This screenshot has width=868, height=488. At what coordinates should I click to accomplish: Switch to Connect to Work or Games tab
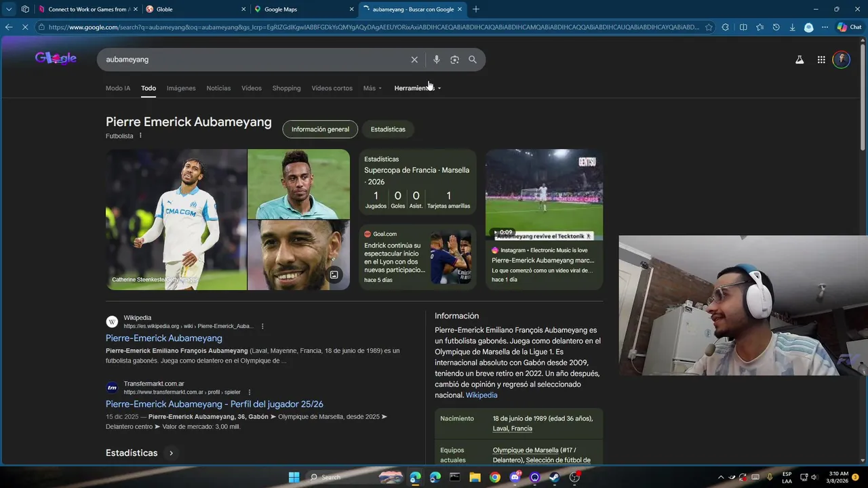click(x=88, y=9)
